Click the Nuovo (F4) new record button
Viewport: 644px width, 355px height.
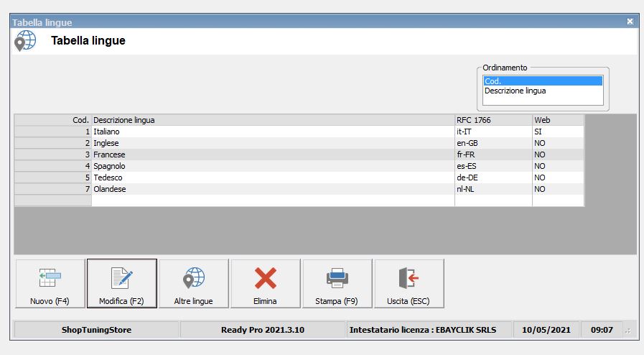[x=50, y=284]
